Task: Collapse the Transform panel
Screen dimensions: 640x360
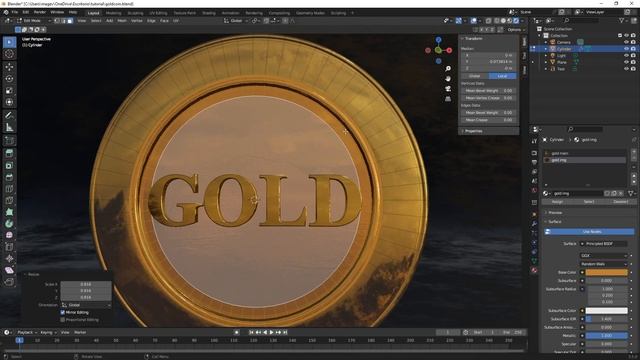Action: click(473, 38)
